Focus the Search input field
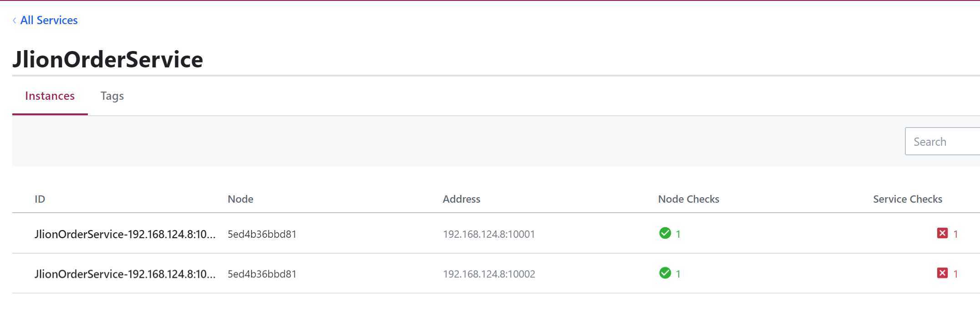980x322 pixels. point(942,142)
